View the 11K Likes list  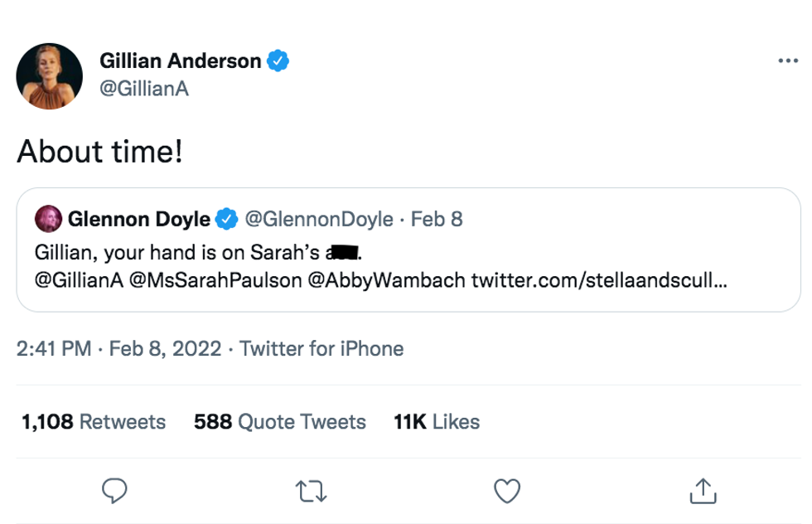click(437, 422)
